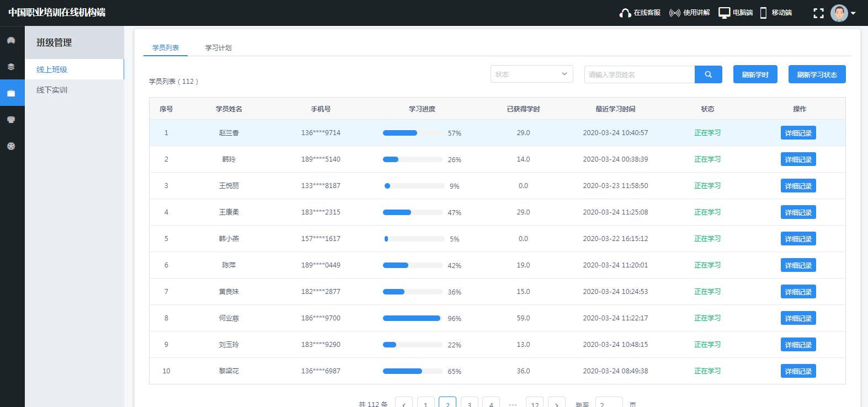Click the 请输入学员姓名 search field
The height and width of the screenshot is (407, 868).
coord(639,74)
